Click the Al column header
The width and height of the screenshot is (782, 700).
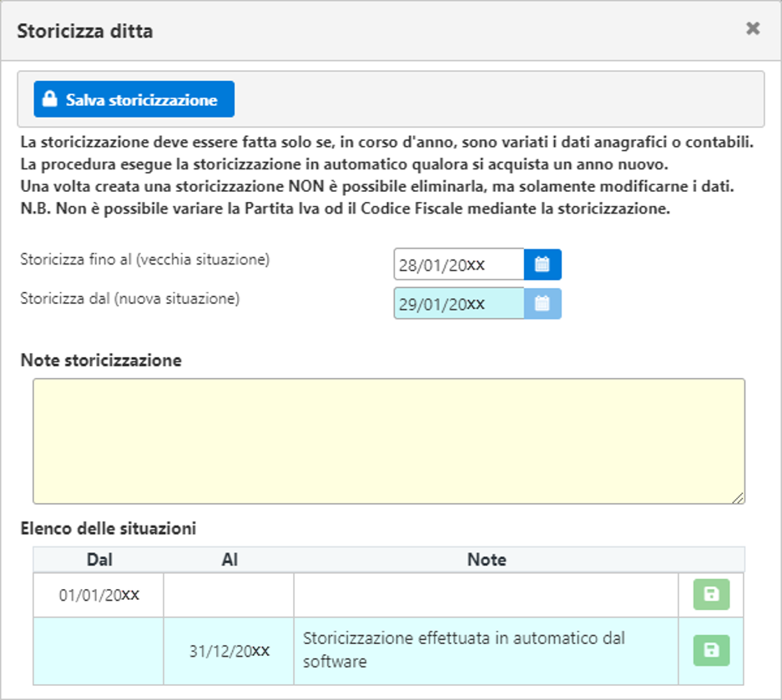[x=229, y=560]
